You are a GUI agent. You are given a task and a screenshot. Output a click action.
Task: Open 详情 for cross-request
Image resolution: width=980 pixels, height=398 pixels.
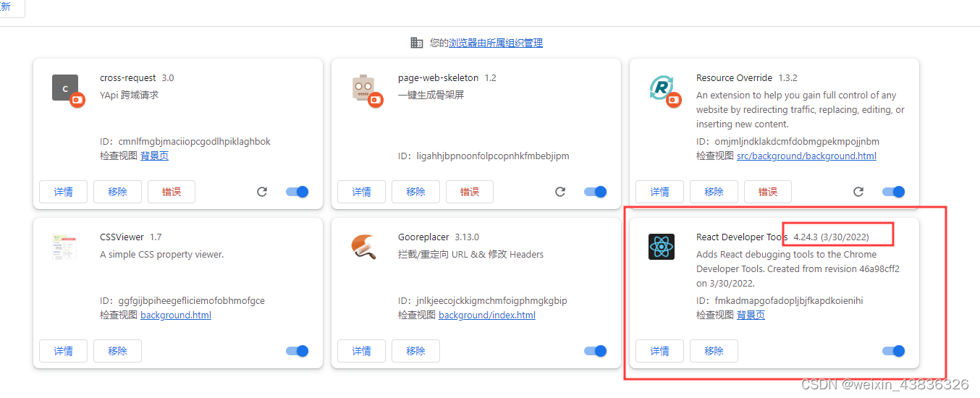[63, 192]
